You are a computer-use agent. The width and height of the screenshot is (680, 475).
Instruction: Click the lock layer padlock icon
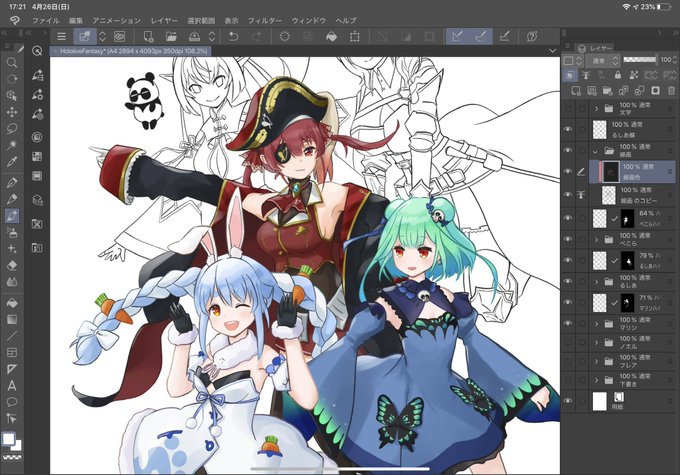618,75
